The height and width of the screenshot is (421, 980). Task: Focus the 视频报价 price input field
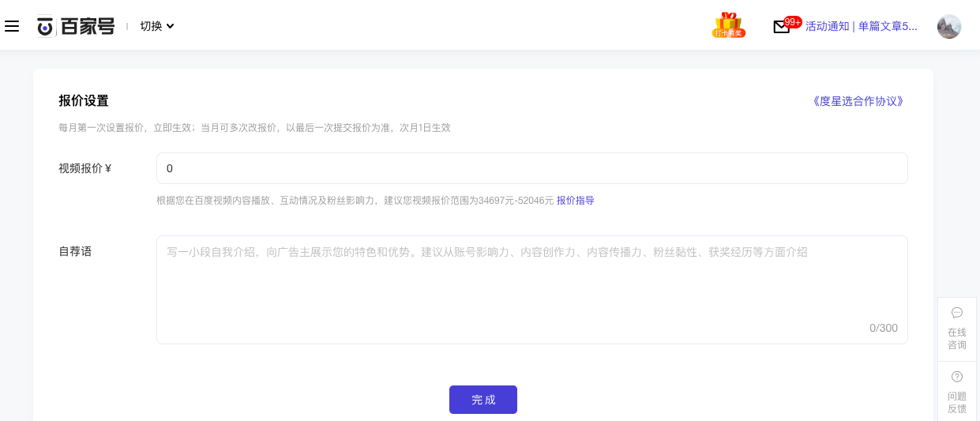[x=532, y=168]
